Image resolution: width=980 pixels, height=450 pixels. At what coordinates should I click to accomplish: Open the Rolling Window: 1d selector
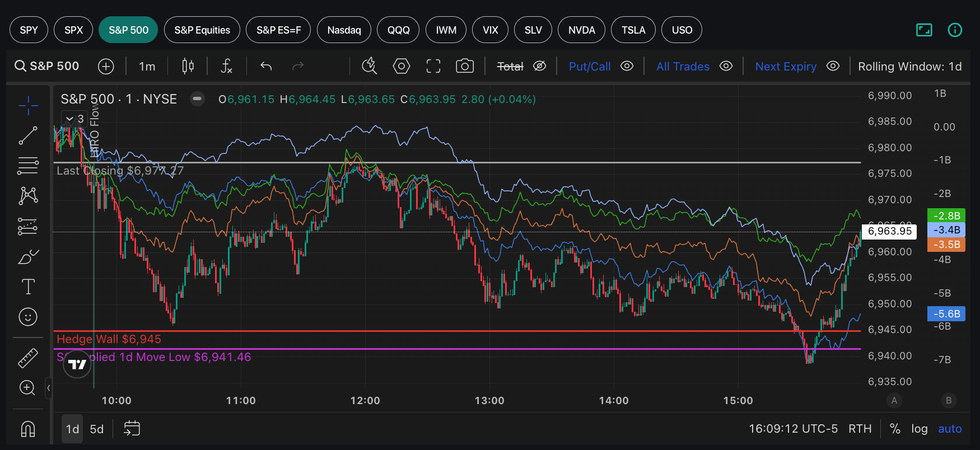click(x=910, y=67)
